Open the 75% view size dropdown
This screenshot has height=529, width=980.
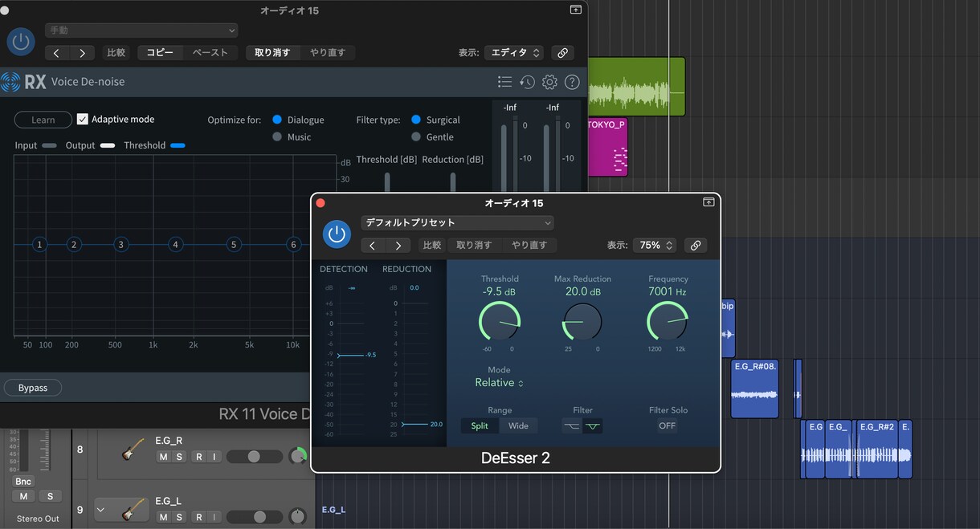click(x=655, y=245)
